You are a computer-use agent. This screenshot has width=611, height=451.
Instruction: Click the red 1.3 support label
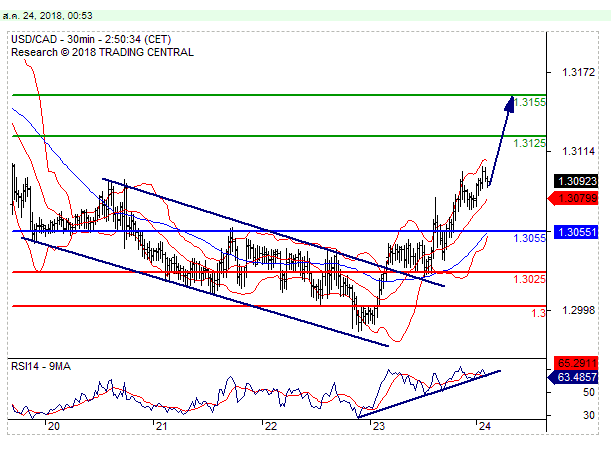(x=539, y=313)
